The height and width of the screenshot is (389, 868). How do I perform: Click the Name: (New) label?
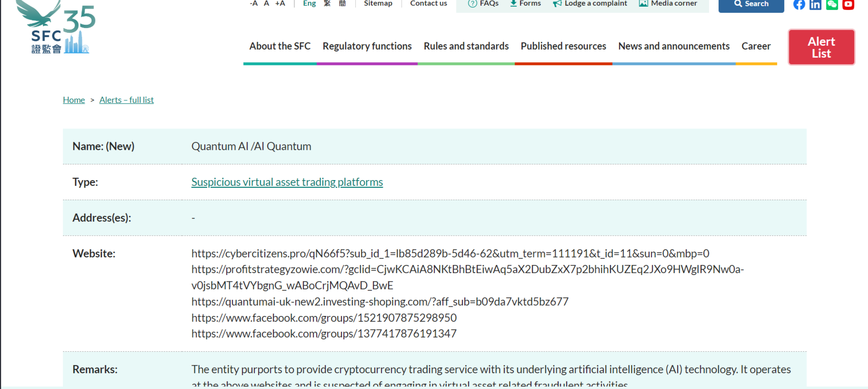[103, 146]
